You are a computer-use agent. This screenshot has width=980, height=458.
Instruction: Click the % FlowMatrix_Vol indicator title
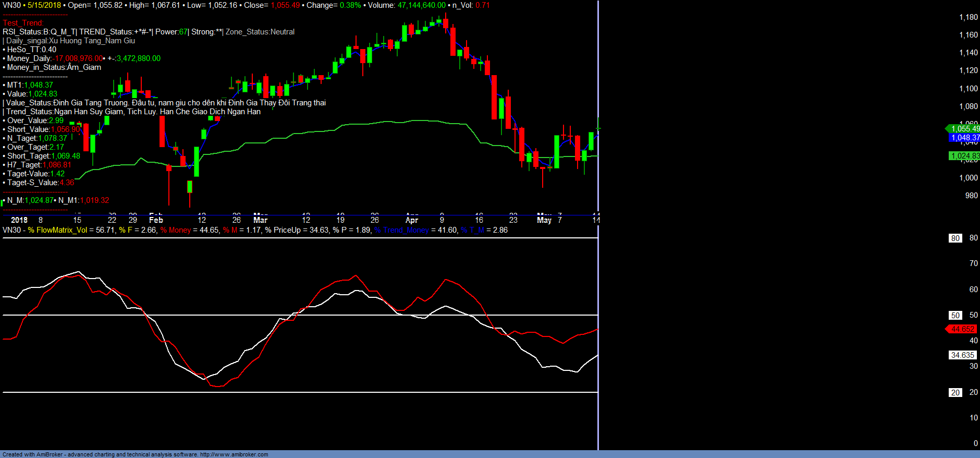pyautogui.click(x=57, y=230)
